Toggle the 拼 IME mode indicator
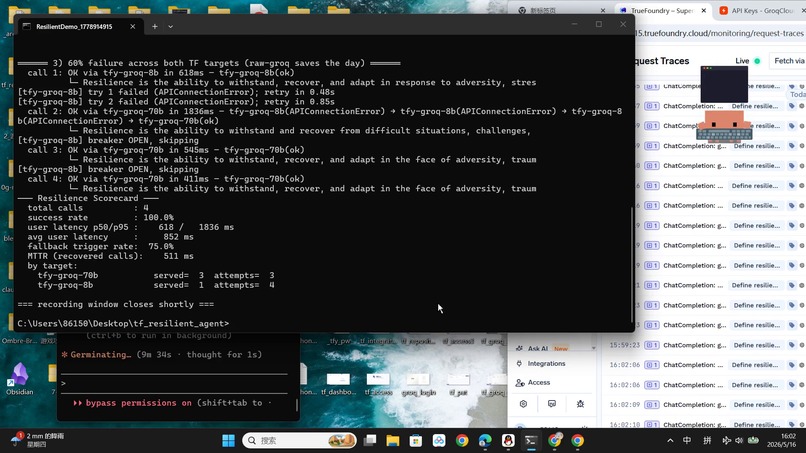Viewport: 806px width, 453px height. tap(707, 441)
